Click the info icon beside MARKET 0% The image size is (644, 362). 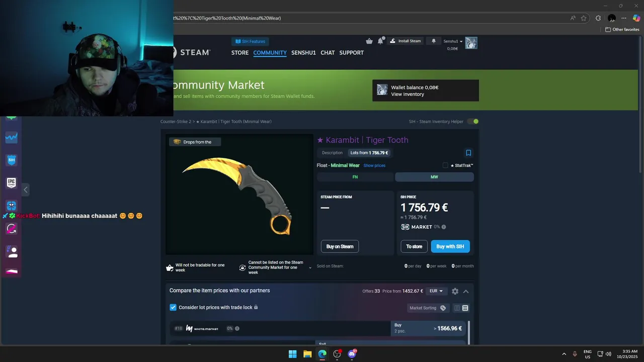click(444, 227)
